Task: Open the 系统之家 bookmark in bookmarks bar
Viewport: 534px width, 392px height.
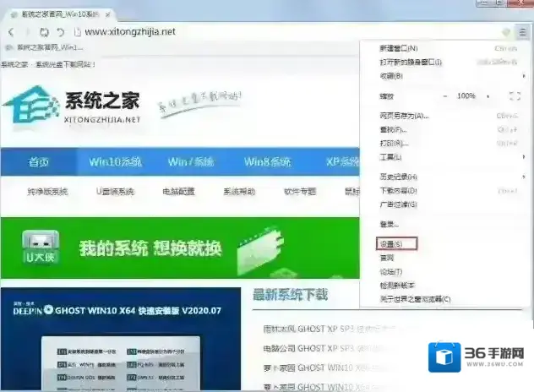Action: tap(44, 47)
